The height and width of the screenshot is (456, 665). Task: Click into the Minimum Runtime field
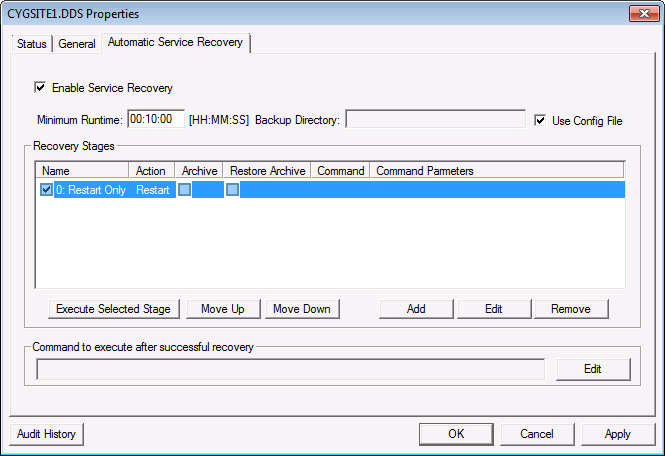pyautogui.click(x=156, y=119)
